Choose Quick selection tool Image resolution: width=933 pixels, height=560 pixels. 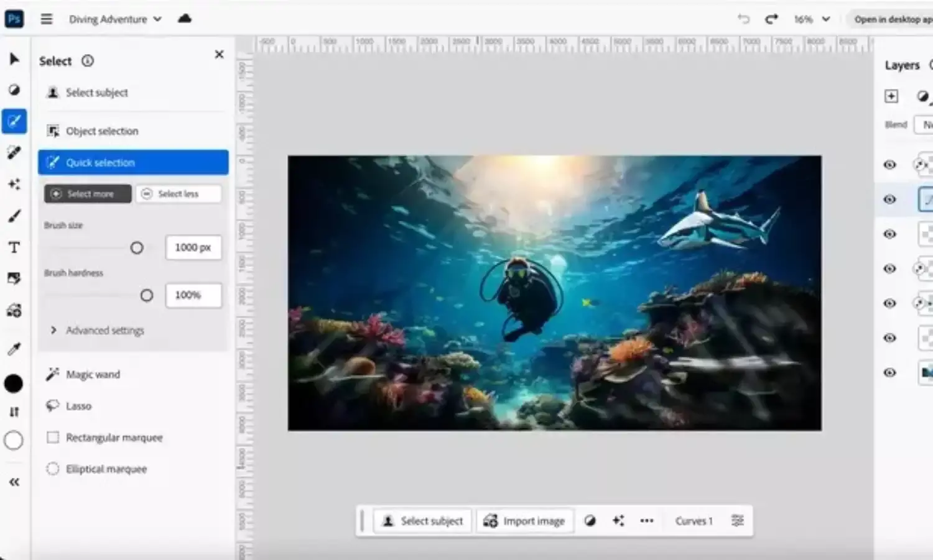coord(133,162)
